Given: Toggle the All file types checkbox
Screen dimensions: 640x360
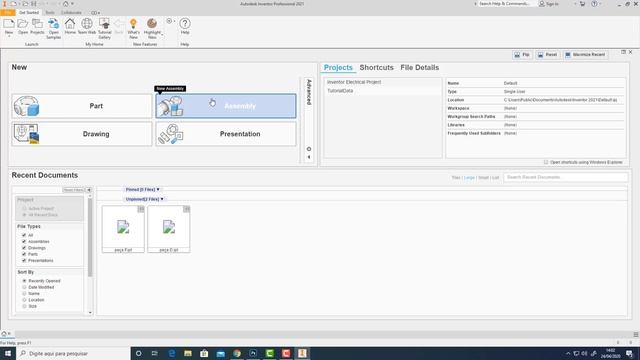Looking at the screenshot, I should (x=24, y=236).
